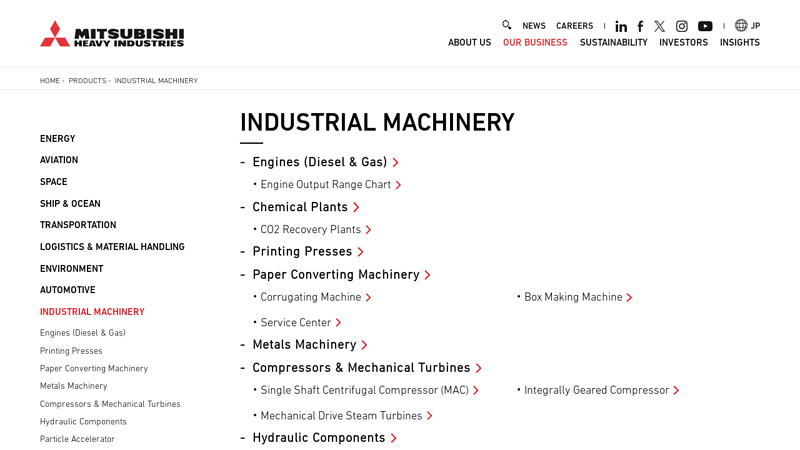Select AVIATION in the sidebar
800x450 pixels.
(59, 160)
